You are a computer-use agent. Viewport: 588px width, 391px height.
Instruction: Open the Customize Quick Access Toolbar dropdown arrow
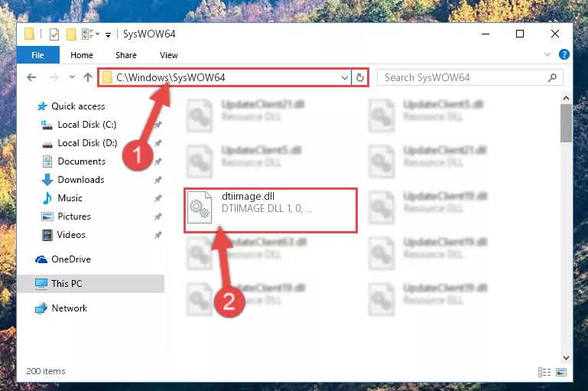pyautogui.click(x=108, y=35)
